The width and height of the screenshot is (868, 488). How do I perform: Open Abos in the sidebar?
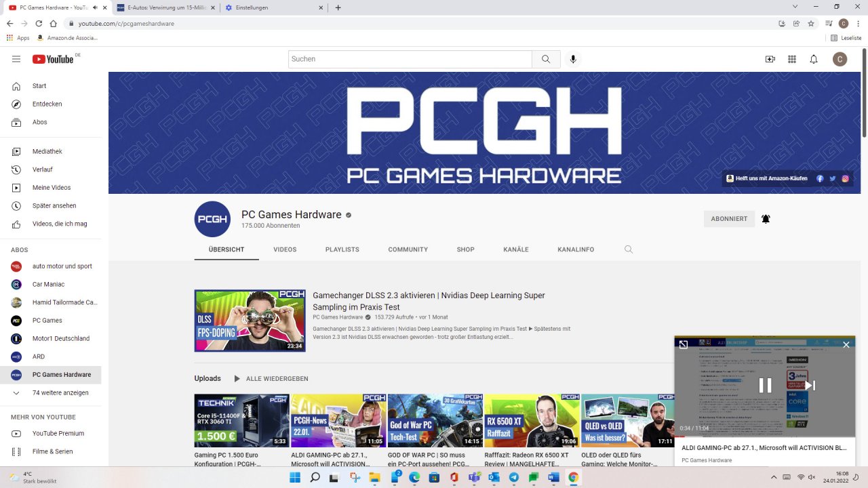pos(51,122)
